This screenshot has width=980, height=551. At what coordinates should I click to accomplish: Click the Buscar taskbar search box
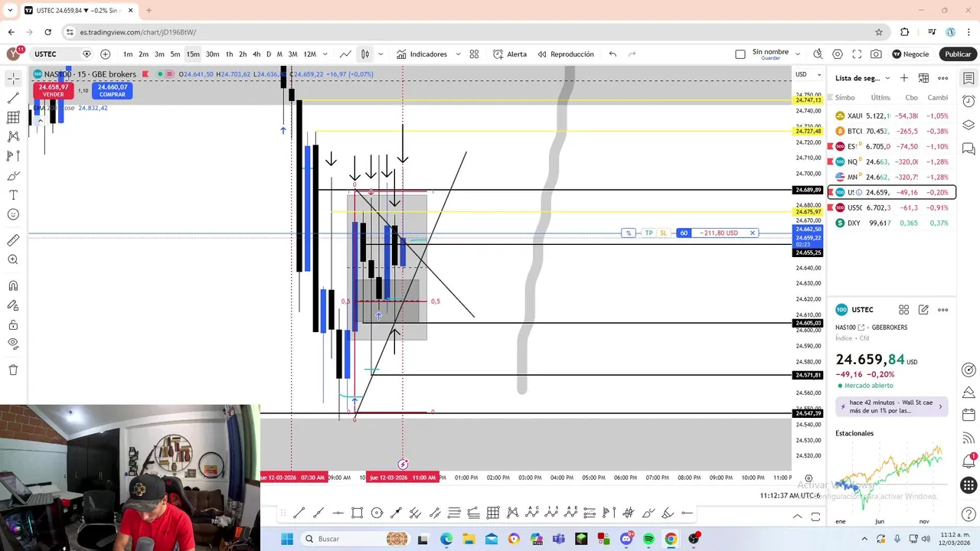click(x=357, y=539)
